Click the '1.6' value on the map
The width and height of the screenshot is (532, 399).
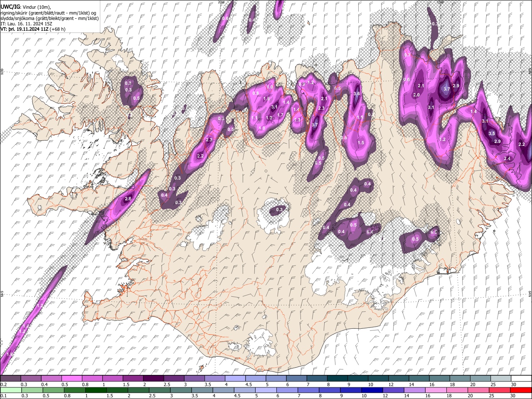tap(266, 99)
